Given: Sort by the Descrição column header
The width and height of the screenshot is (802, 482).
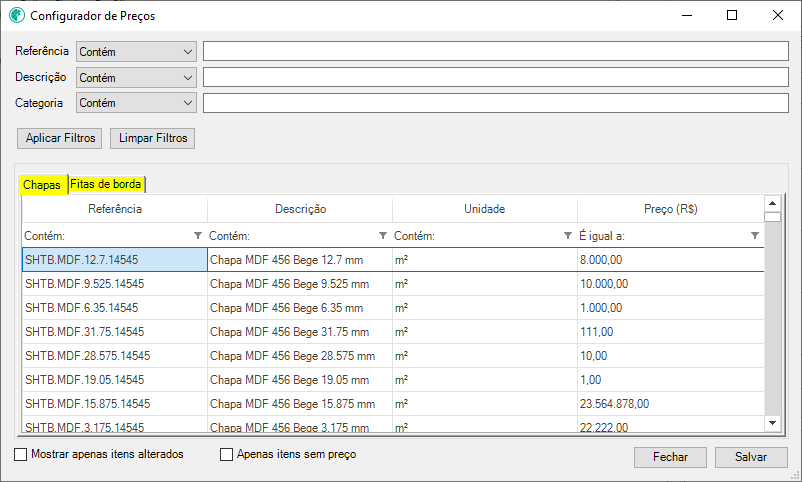Looking at the screenshot, I should pos(300,209).
